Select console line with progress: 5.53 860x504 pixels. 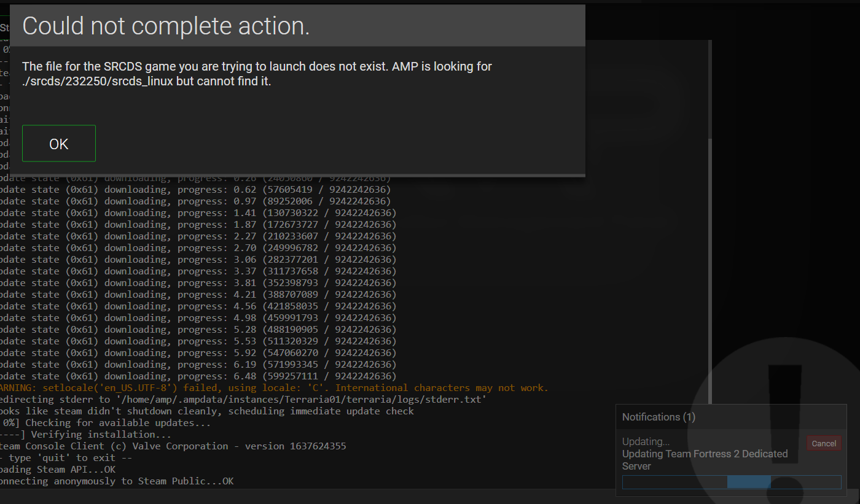click(x=198, y=341)
